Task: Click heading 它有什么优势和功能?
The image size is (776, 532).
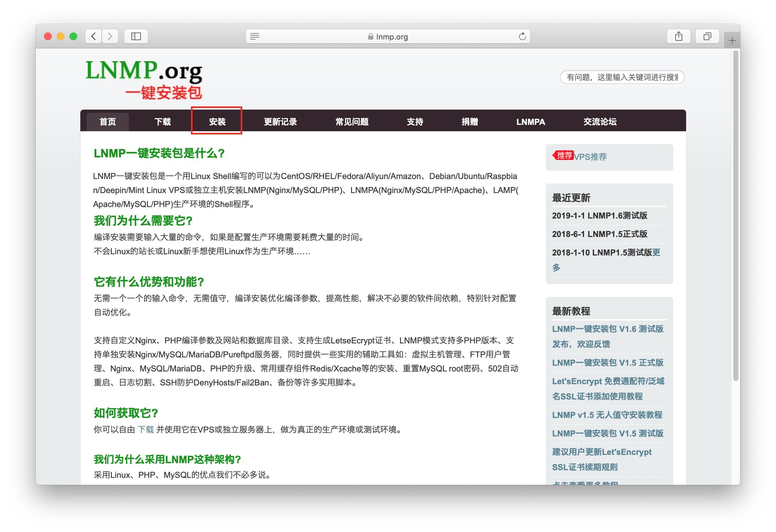Action: coord(149,282)
